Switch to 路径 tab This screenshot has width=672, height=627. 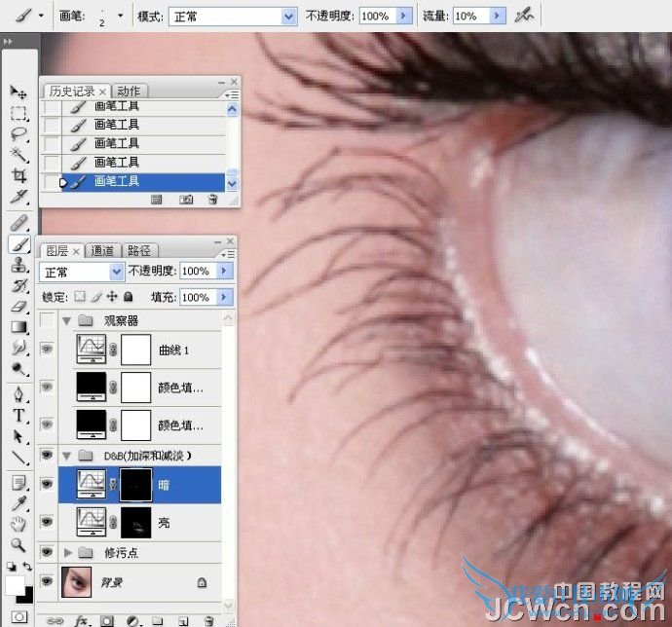tap(139, 251)
